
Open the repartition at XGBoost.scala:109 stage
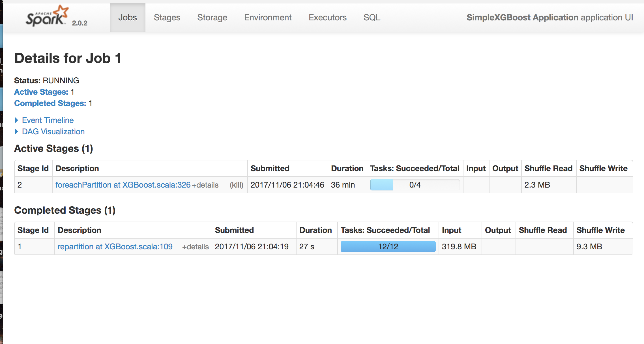(115, 247)
